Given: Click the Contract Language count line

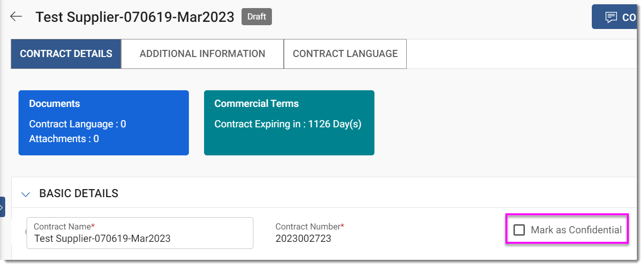Looking at the screenshot, I should [x=77, y=124].
